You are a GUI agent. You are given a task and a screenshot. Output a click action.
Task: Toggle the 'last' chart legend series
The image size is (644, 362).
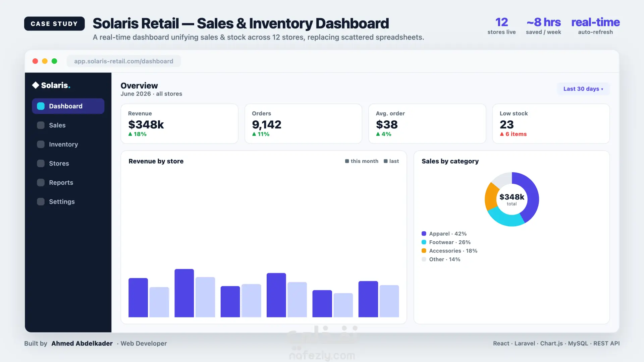point(391,161)
